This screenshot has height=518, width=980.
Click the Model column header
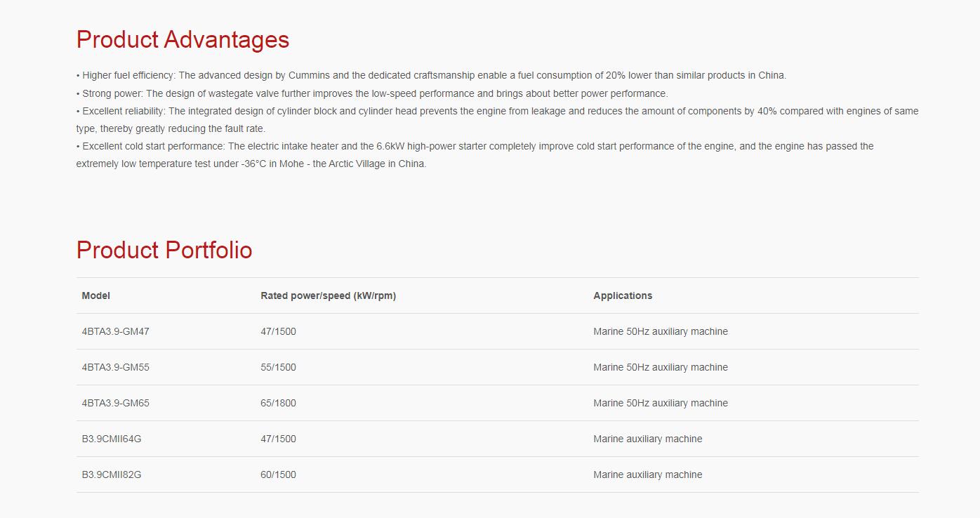[96, 296]
